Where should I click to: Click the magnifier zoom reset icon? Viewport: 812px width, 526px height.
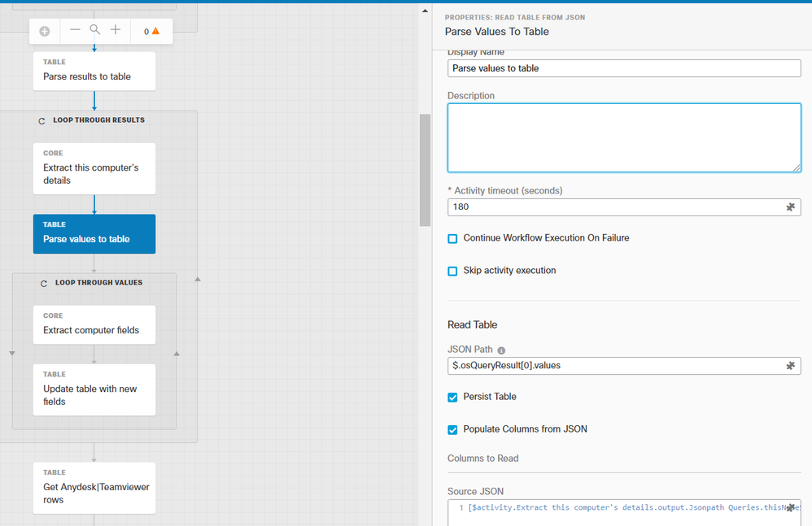pyautogui.click(x=94, y=30)
